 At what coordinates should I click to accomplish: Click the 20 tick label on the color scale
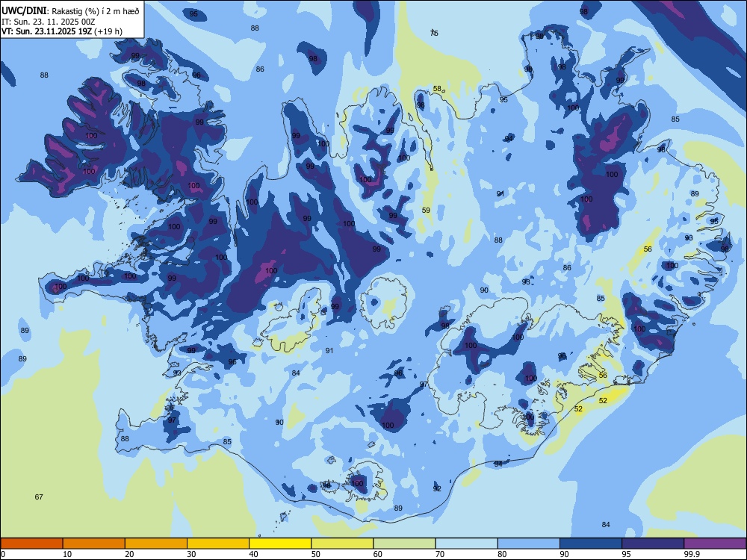pyautogui.click(x=129, y=554)
